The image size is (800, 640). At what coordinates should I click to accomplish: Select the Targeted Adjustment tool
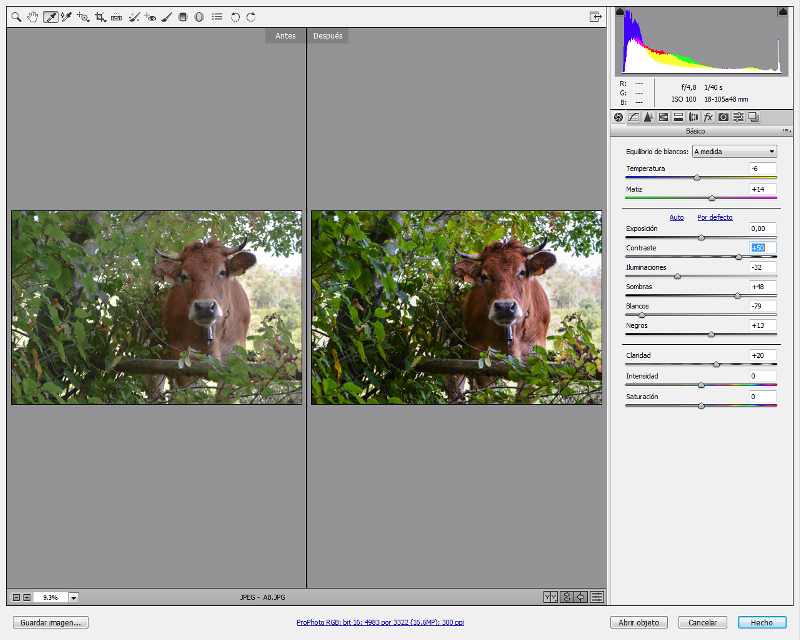click(x=83, y=17)
